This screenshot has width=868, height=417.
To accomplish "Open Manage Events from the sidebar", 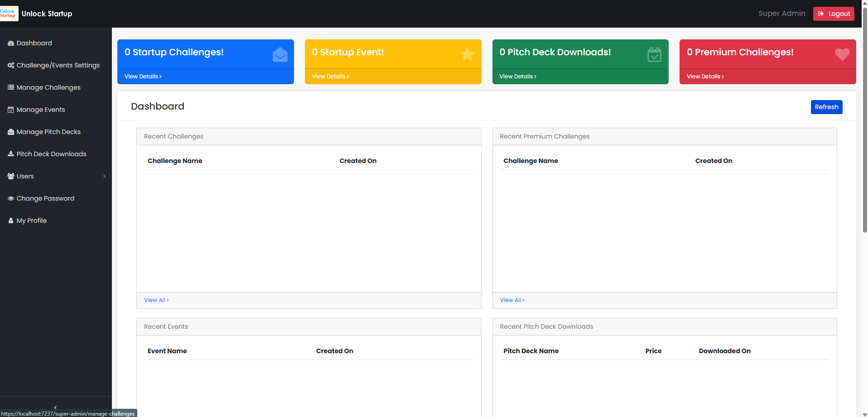I will (41, 110).
